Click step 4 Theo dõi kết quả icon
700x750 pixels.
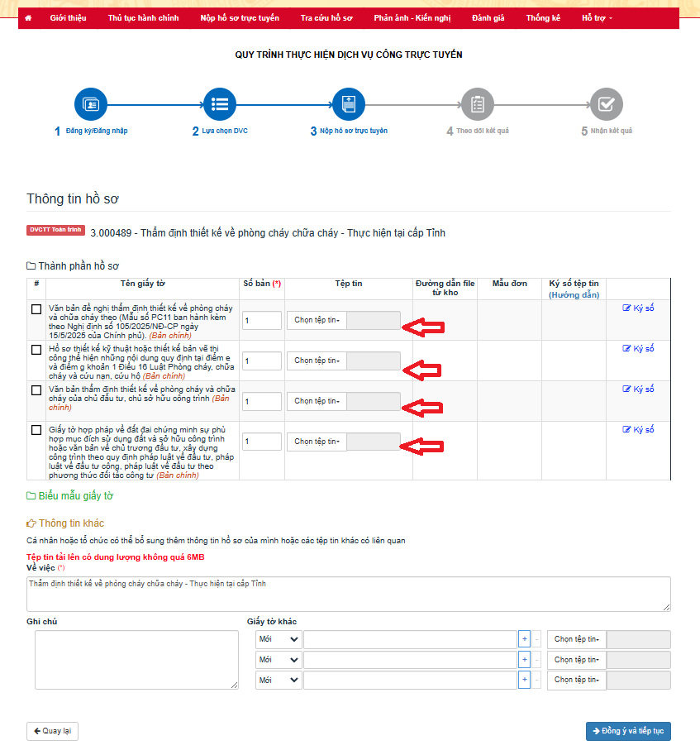point(478,104)
